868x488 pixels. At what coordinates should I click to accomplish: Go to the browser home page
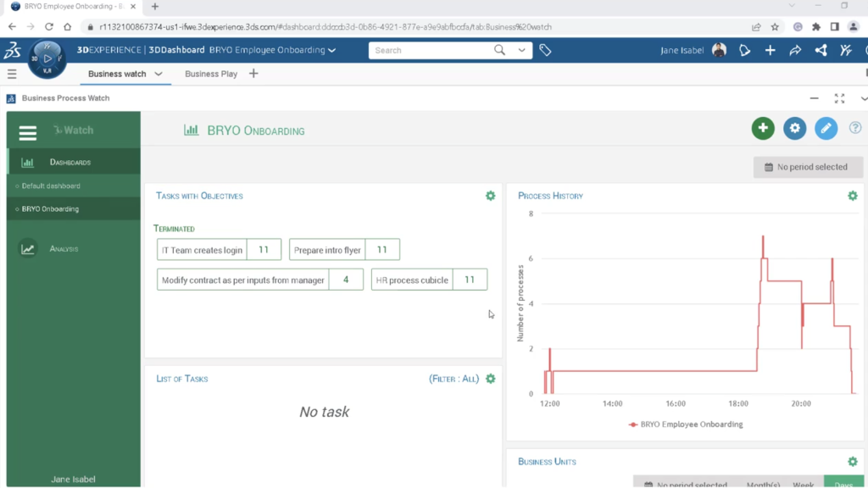(x=68, y=26)
